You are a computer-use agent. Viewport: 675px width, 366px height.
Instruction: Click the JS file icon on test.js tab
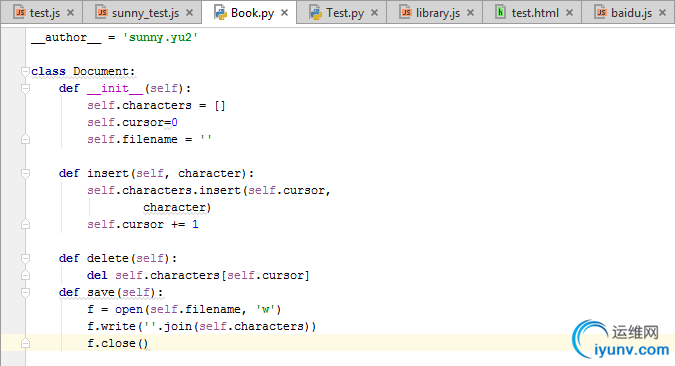pyautogui.click(x=20, y=12)
